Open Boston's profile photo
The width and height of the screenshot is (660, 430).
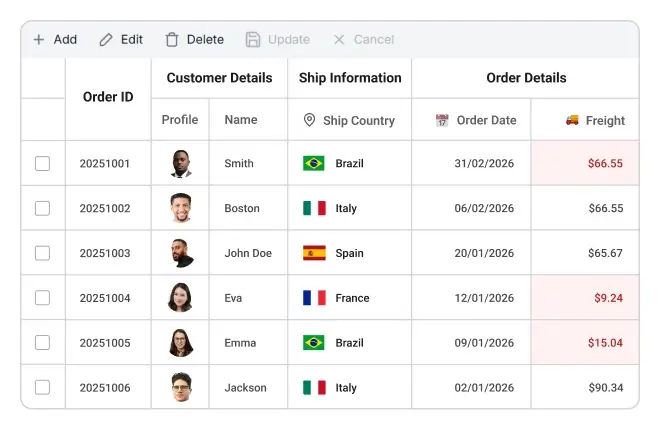(x=181, y=208)
